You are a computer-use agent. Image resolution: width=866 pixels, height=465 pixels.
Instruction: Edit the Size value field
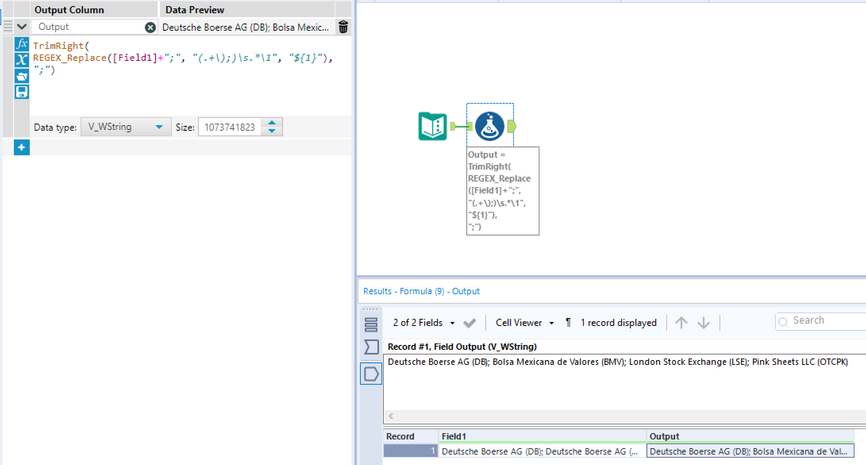point(230,127)
